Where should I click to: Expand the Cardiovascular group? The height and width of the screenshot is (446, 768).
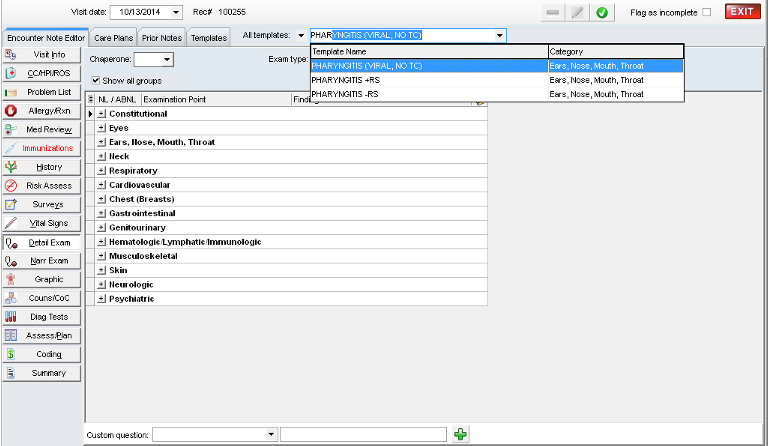point(101,185)
